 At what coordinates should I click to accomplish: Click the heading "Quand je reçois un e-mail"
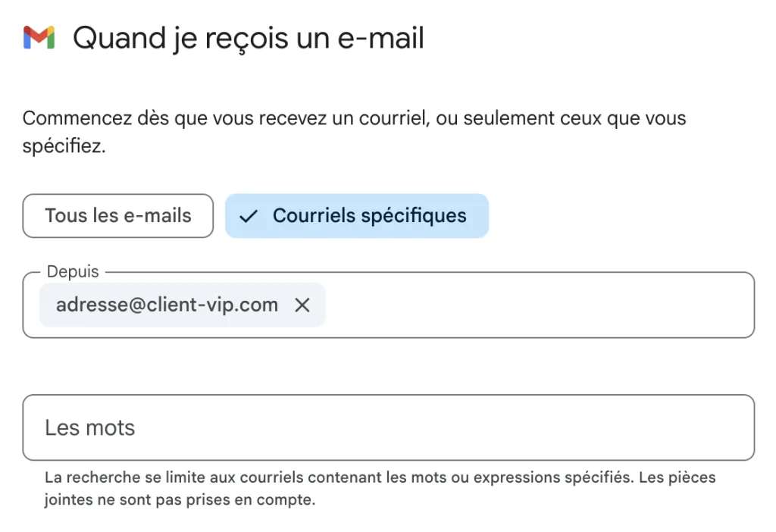(248, 38)
